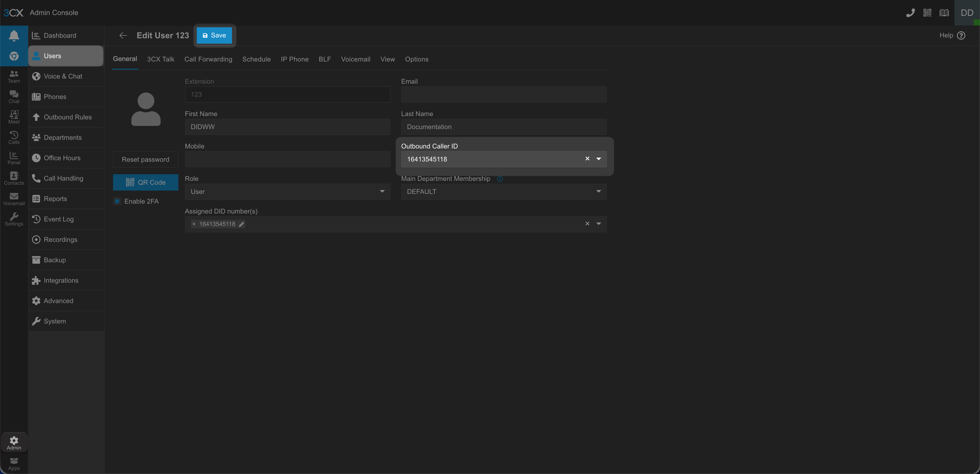Screen dimensions: 980x474
Task: Remove DID tag 16413545118
Action: [x=194, y=224]
